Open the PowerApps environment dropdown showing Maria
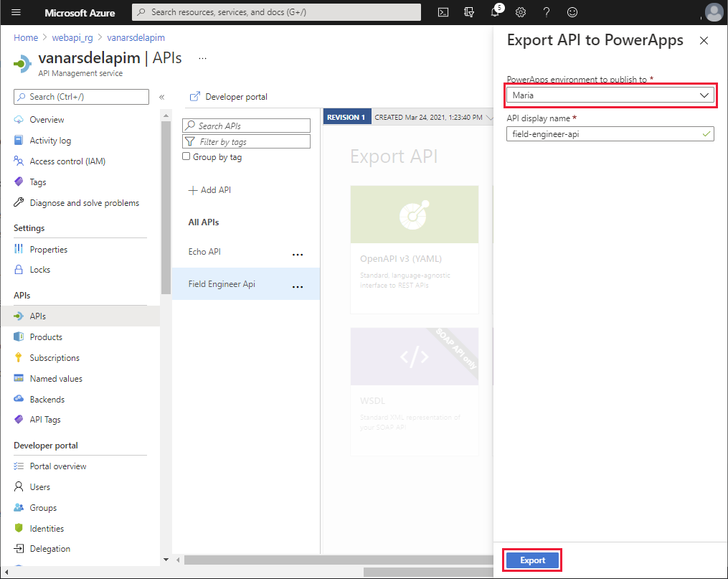This screenshot has width=728, height=579. click(610, 95)
